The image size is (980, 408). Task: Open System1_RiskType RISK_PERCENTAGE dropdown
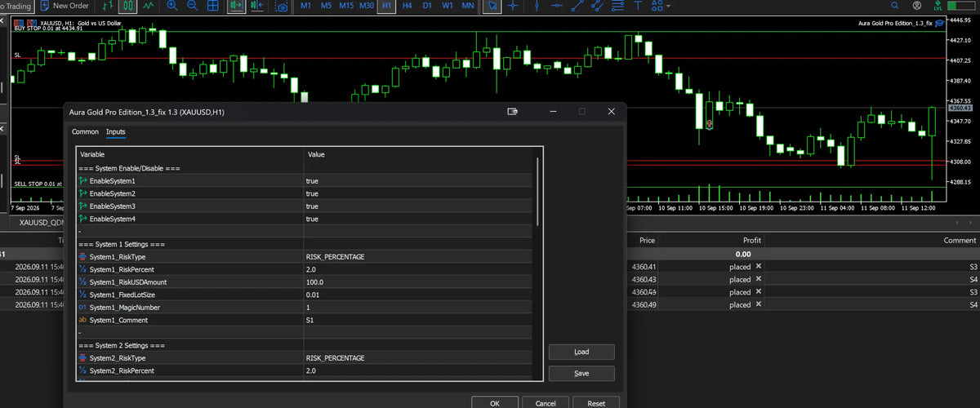[417, 256]
